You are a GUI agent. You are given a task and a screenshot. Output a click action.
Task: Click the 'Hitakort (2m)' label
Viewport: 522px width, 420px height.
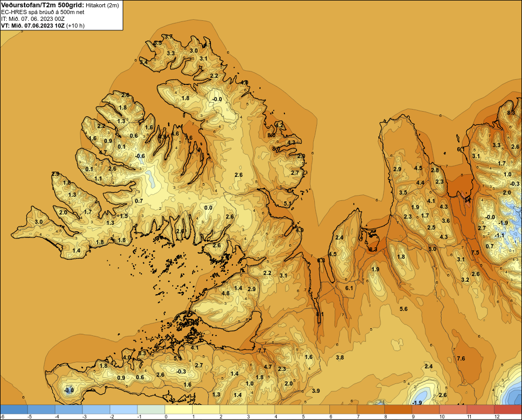tap(102, 5)
